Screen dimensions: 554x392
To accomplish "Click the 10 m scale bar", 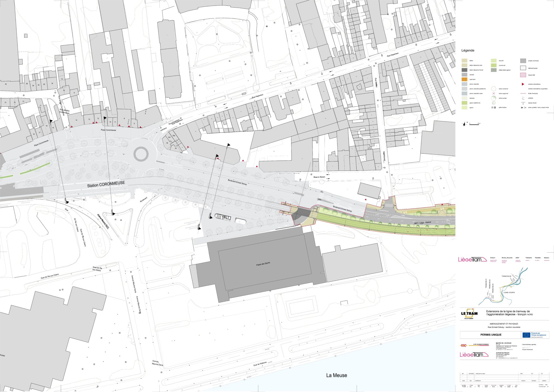I will coord(475,124).
